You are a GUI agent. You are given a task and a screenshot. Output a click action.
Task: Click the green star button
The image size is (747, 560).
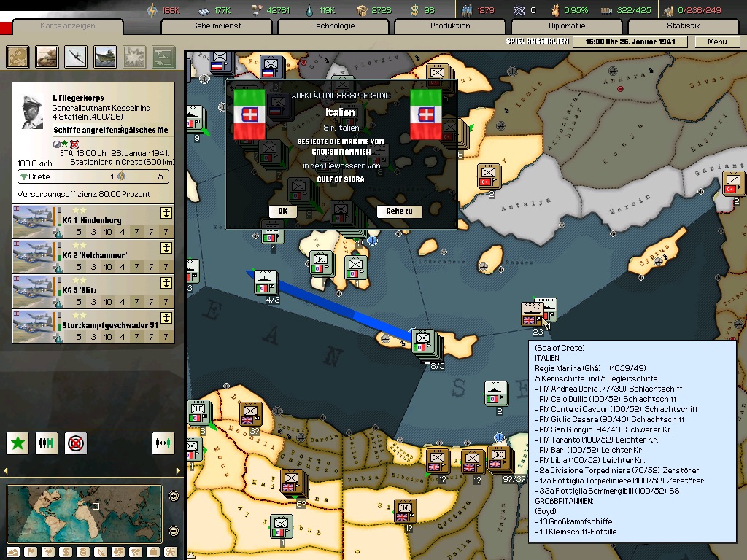click(18, 443)
